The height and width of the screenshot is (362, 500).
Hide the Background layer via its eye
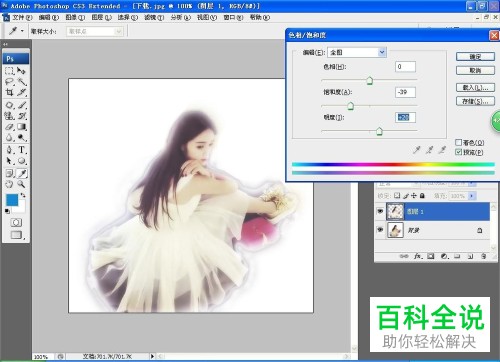(x=380, y=230)
